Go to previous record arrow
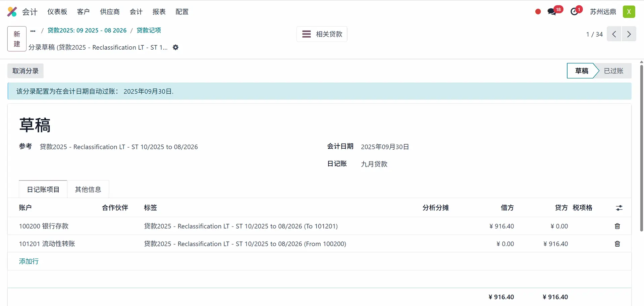644x306 pixels. coord(614,34)
